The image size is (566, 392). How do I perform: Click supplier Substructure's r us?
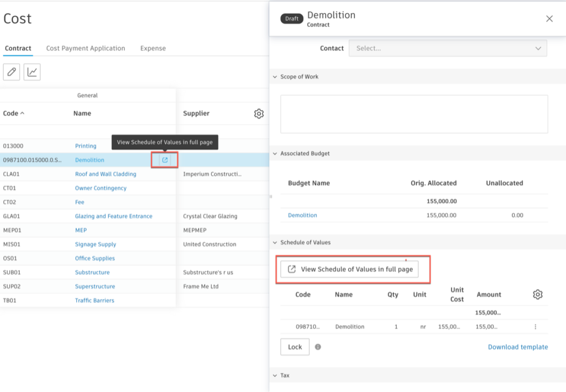tap(208, 273)
